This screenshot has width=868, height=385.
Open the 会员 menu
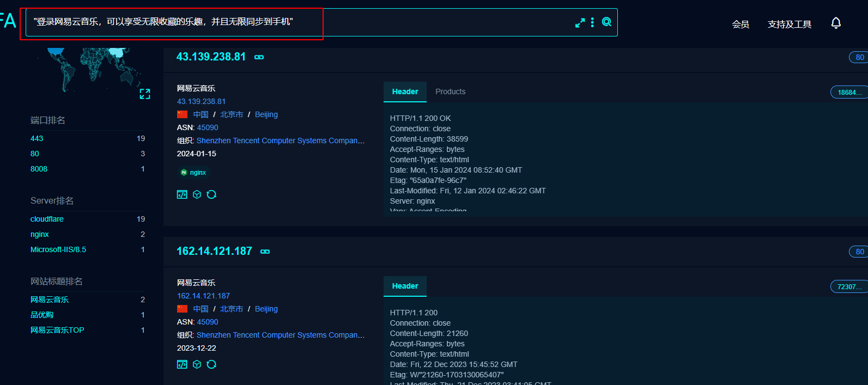point(740,24)
